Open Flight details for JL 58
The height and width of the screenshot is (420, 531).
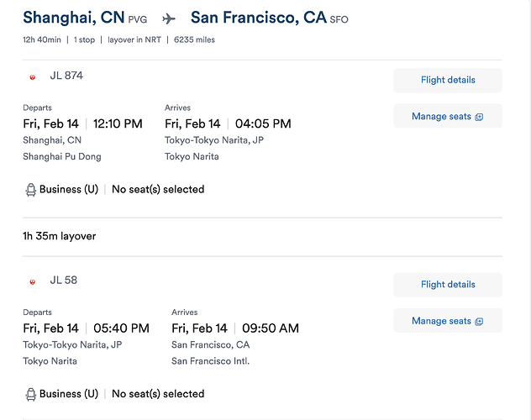point(448,285)
